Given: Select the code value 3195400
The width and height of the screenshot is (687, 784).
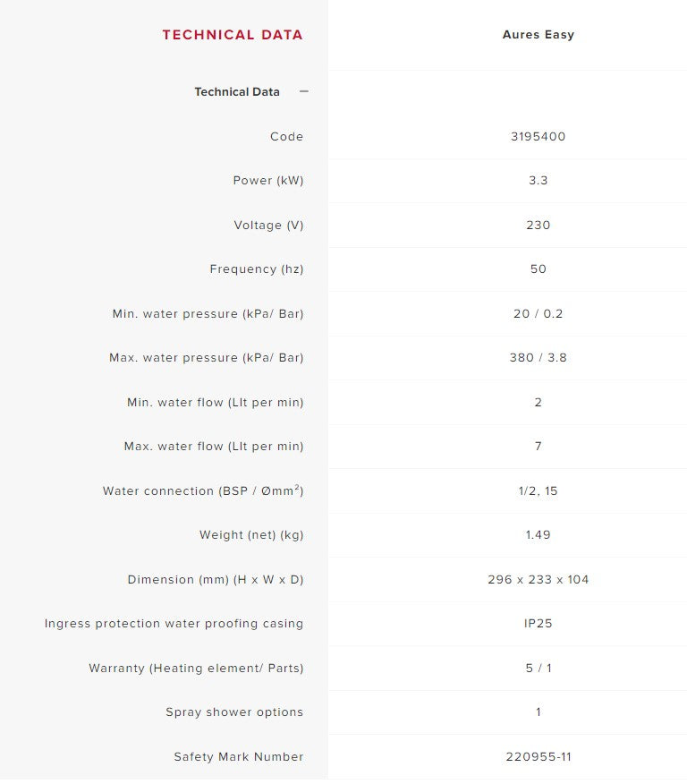Looking at the screenshot, I should click(x=539, y=137).
